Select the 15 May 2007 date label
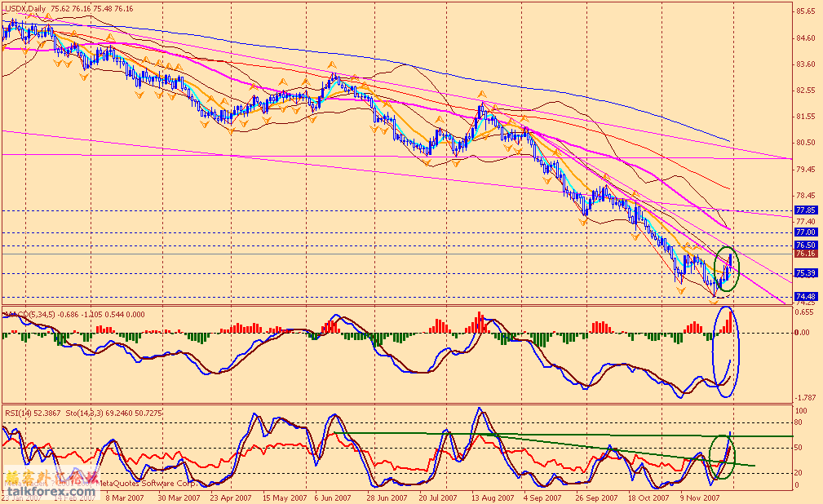This screenshot has height=504, width=823. [x=285, y=497]
